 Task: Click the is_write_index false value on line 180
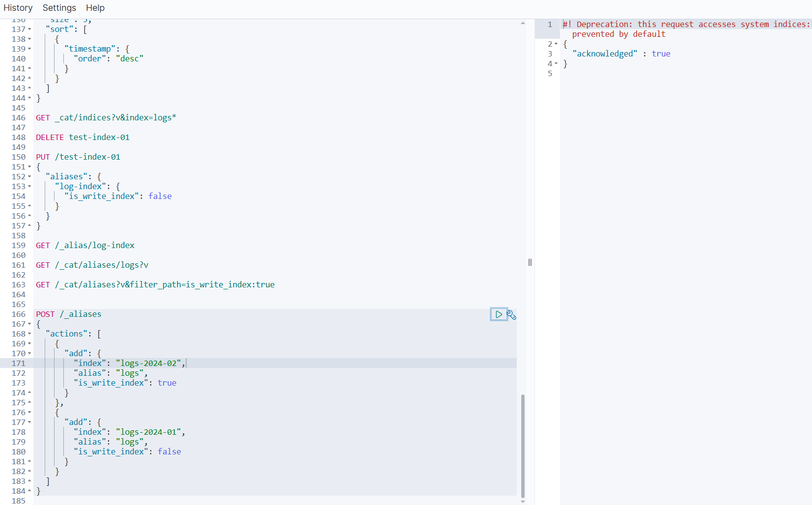pos(169,452)
